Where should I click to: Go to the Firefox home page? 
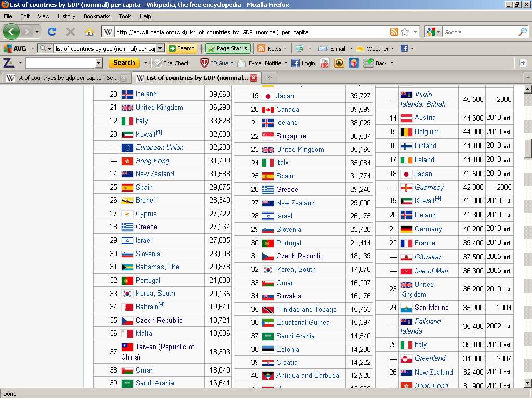pos(89,32)
